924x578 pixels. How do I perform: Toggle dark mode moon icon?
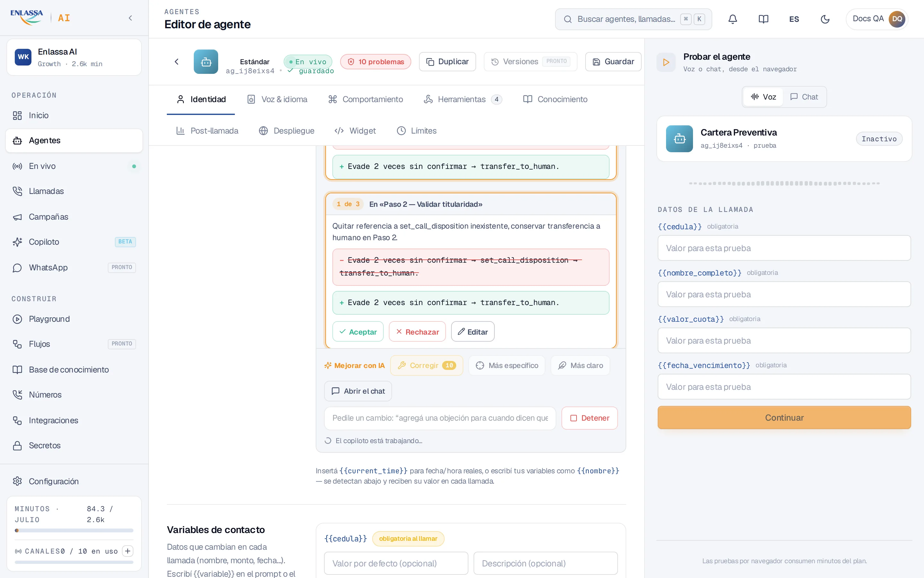[x=825, y=19]
